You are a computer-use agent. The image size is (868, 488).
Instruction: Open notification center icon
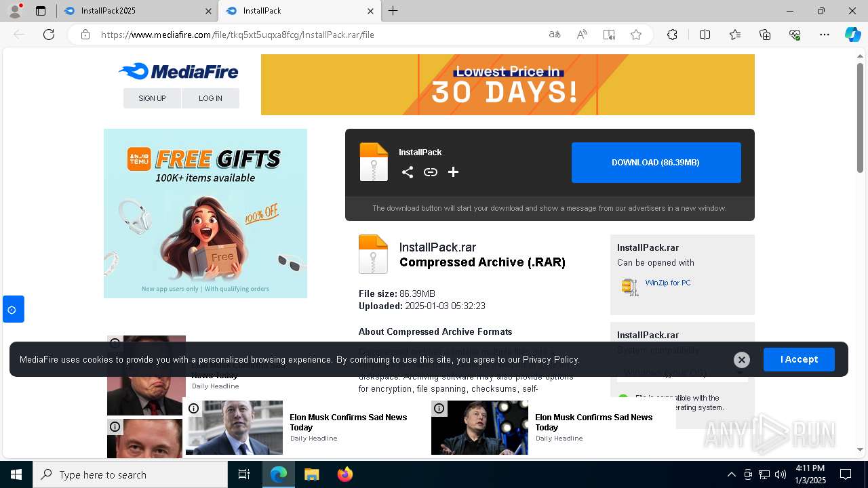[846, 474]
